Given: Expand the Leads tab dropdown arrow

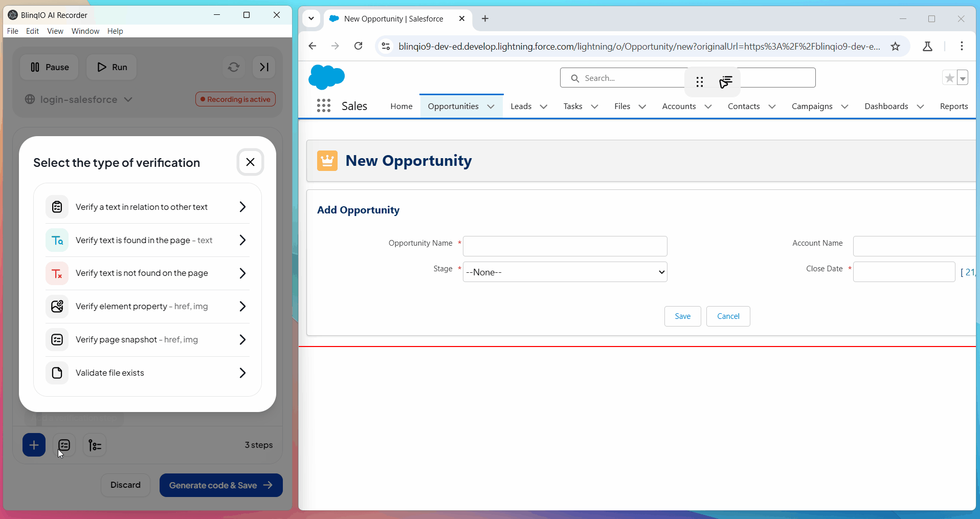Looking at the screenshot, I should point(544,106).
